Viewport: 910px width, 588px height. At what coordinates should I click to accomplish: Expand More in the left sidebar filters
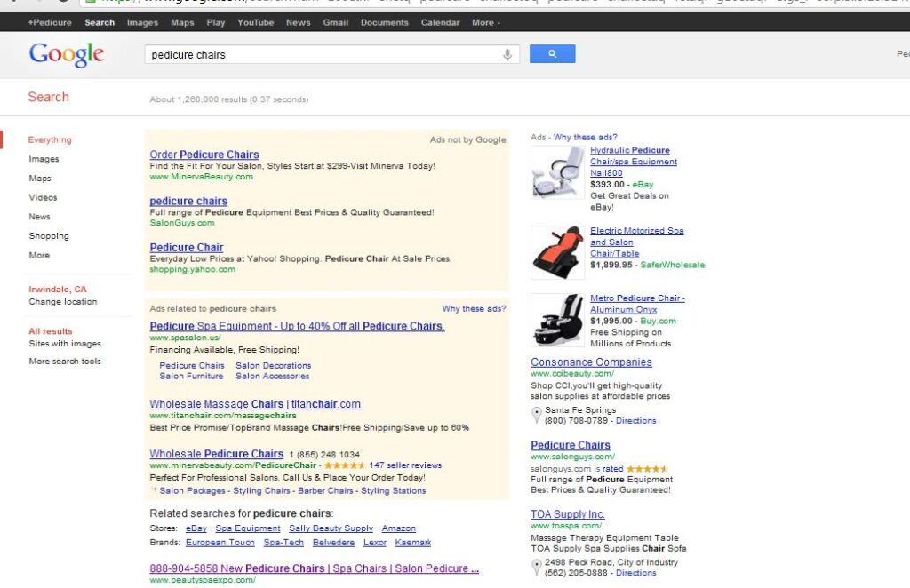[39, 255]
